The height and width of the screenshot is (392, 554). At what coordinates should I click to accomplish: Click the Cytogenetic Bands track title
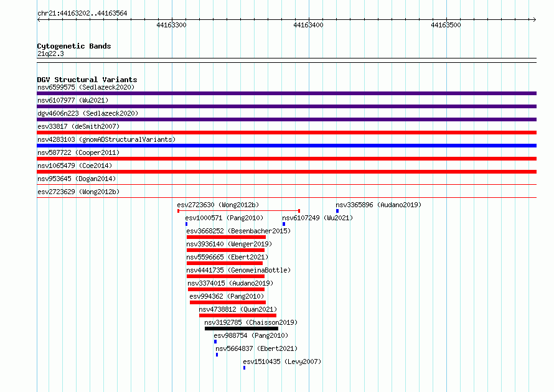(x=74, y=46)
